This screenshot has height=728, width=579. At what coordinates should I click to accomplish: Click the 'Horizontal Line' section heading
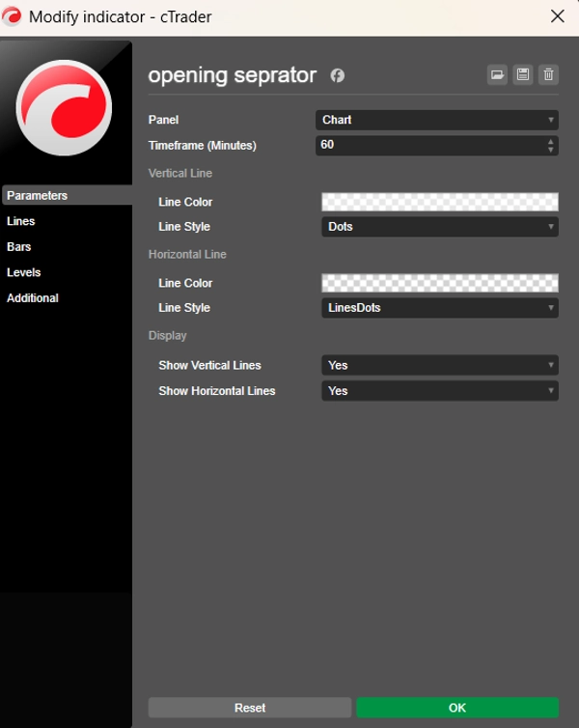(187, 255)
